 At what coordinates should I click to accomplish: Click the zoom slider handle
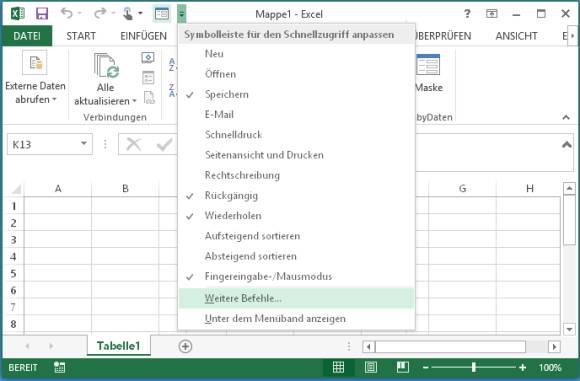tap(473, 367)
